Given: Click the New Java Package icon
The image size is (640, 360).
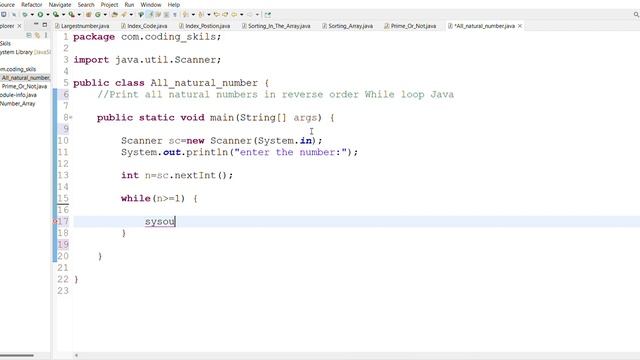Looking at the screenshot, I should [x=88, y=15].
